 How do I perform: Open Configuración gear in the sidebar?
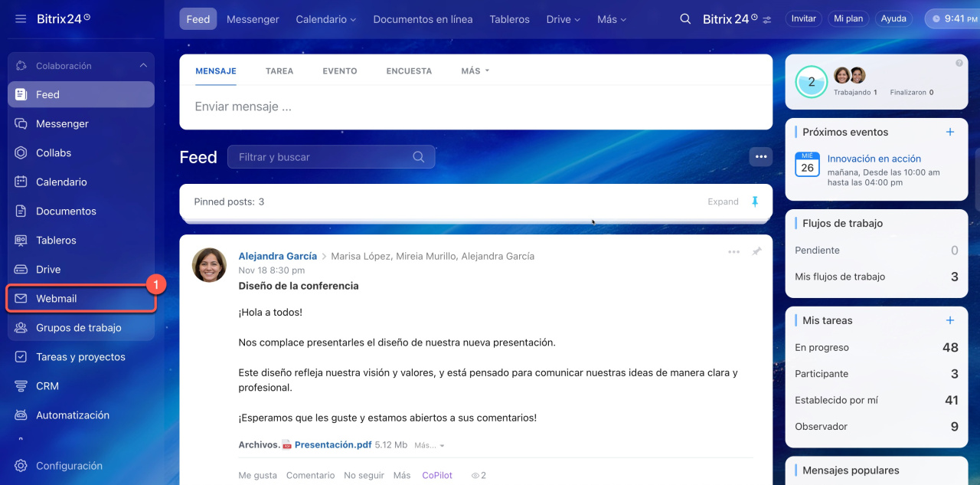21,466
